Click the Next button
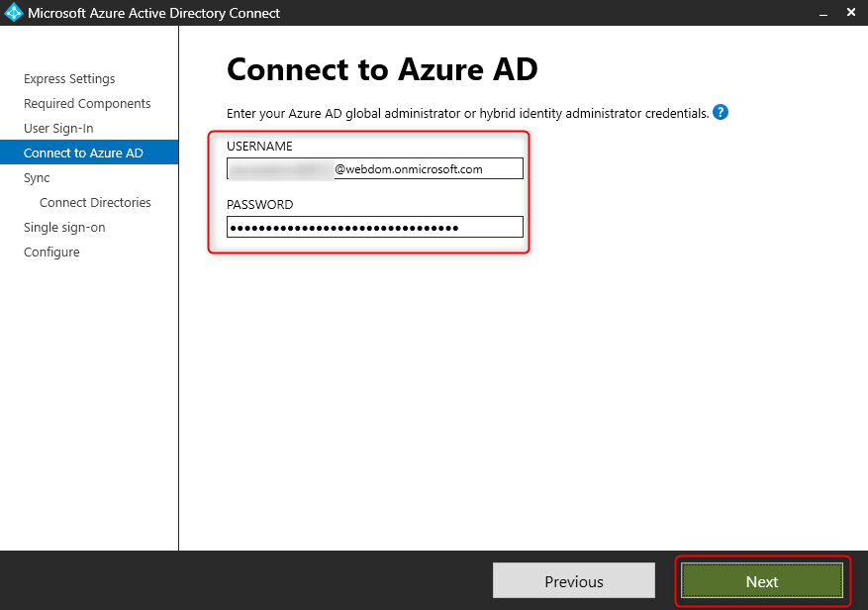868x610 pixels. (x=761, y=581)
